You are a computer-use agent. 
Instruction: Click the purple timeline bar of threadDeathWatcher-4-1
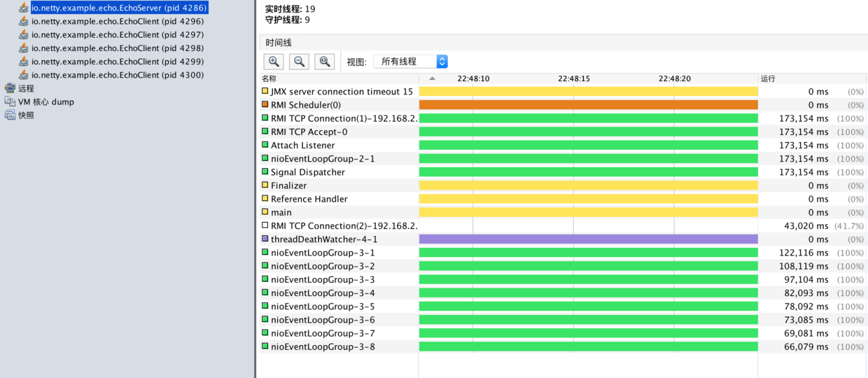pyautogui.click(x=588, y=239)
